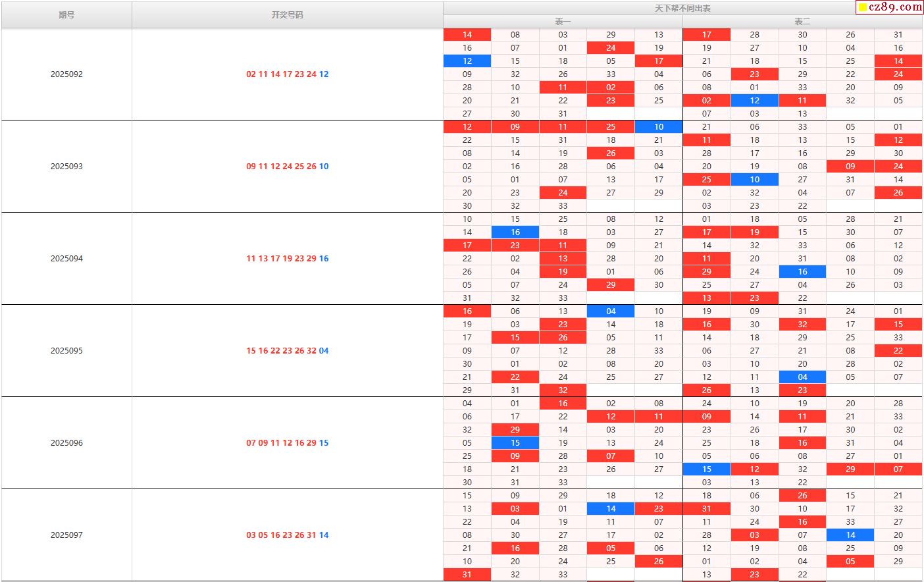Click winning numbers 11 13 17 19 23 29 16
This screenshot has height=582, width=924.
(x=288, y=259)
